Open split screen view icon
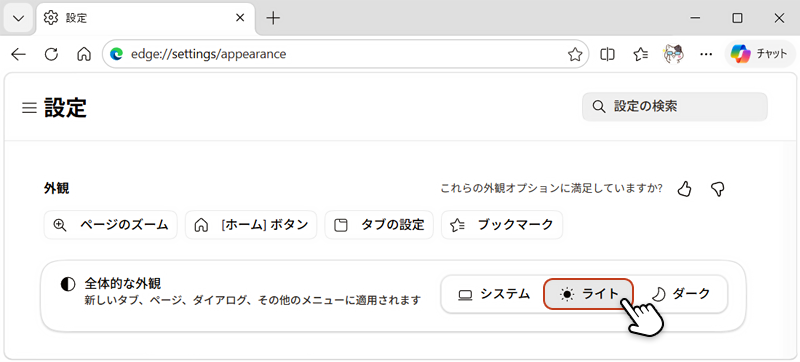The image size is (800, 362). 607,54
